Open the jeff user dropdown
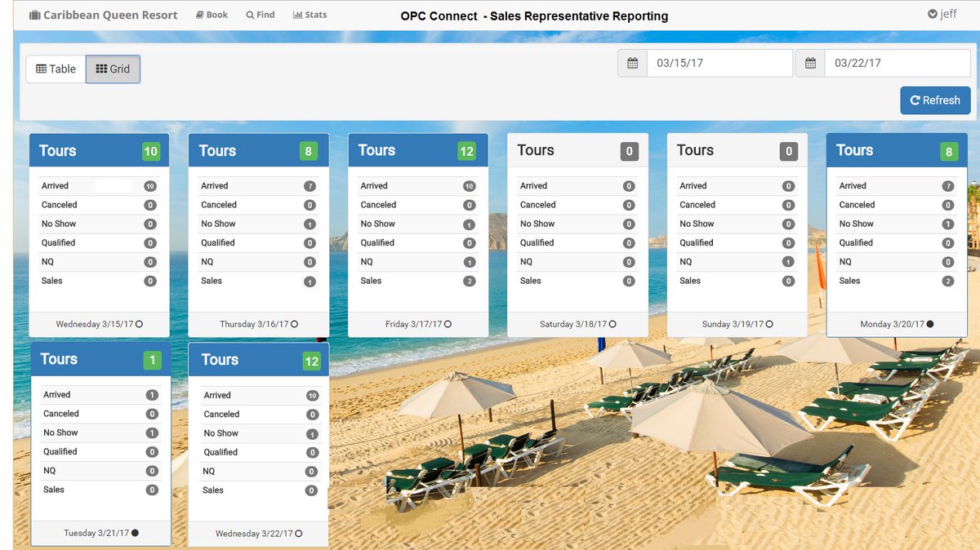This screenshot has height=550, width=980. tap(942, 14)
